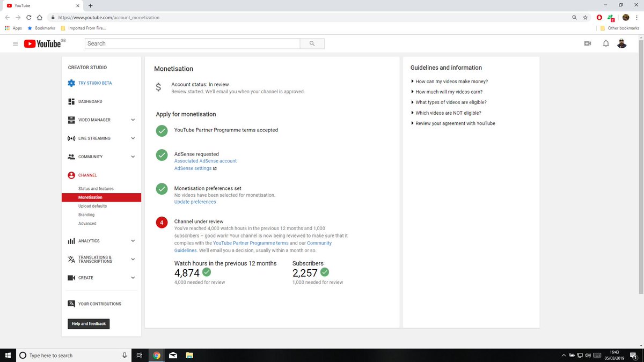This screenshot has width=644, height=362.
Task: Click the YouTube search input field
Action: (x=192, y=43)
